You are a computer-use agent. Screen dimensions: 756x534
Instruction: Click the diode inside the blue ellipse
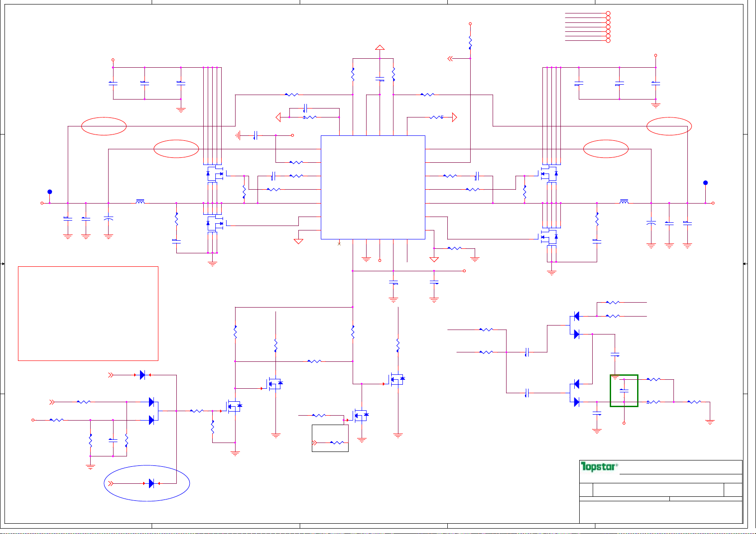pos(151,483)
